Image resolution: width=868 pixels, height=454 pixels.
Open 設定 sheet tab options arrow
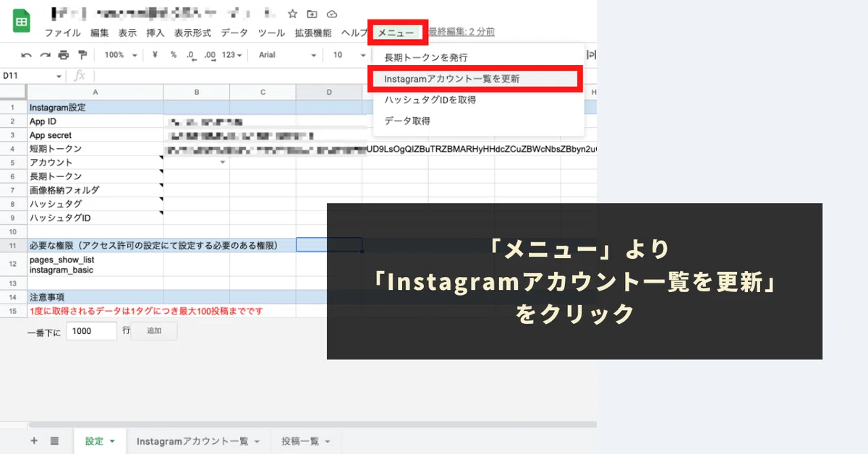[112, 442]
